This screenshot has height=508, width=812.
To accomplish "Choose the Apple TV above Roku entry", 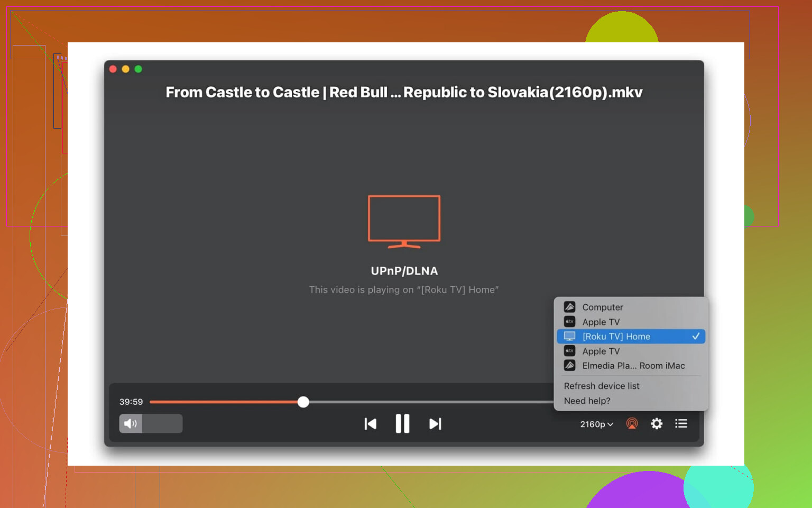I will coord(631,322).
